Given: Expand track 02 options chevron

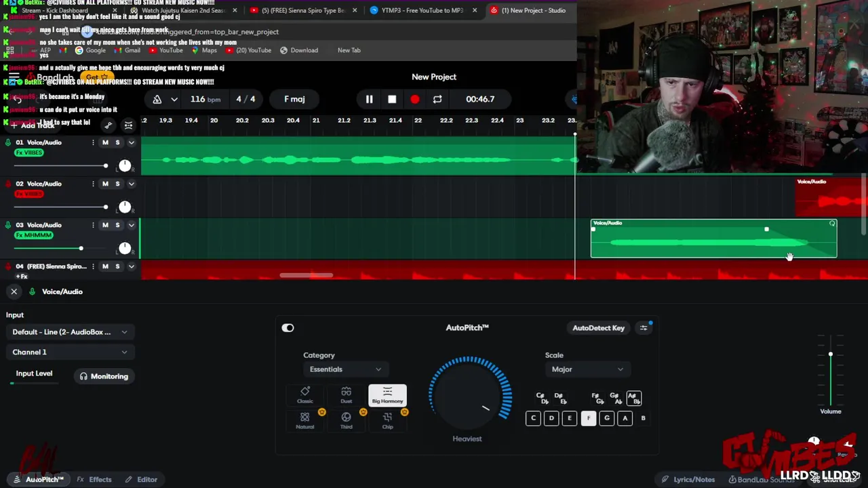Looking at the screenshot, I should pyautogui.click(x=132, y=184).
